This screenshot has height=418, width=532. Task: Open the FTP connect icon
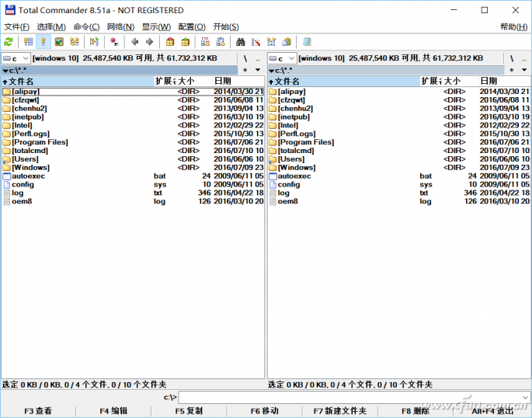(x=205, y=42)
